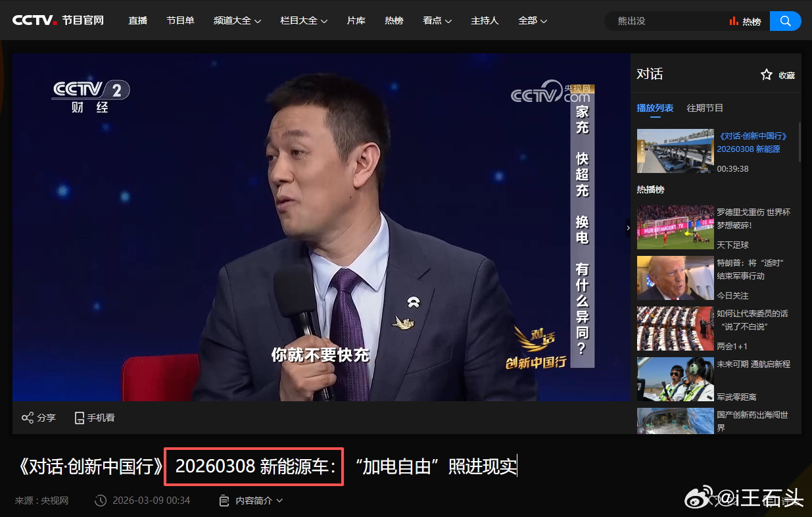812x517 pixels.
Task: Open the 热榜 hot ranking next to search
Action: 745,22
